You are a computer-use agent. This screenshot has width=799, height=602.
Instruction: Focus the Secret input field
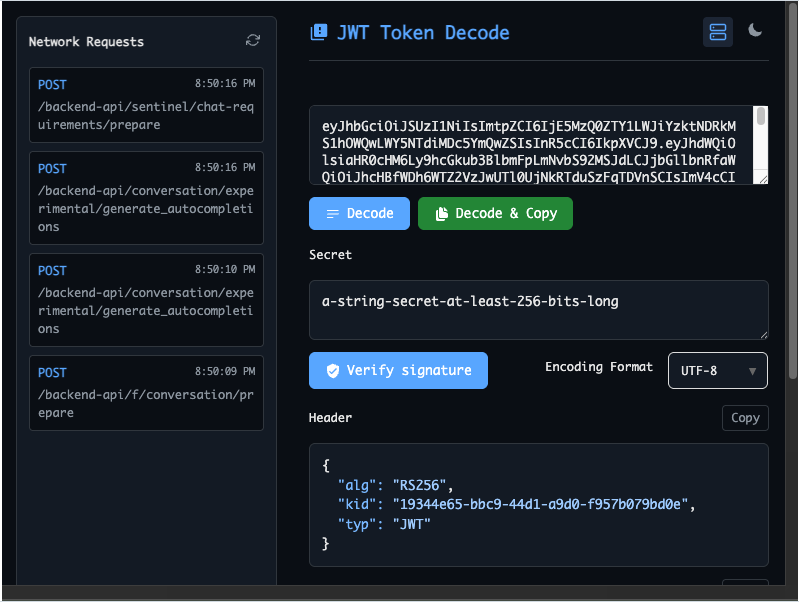(539, 310)
